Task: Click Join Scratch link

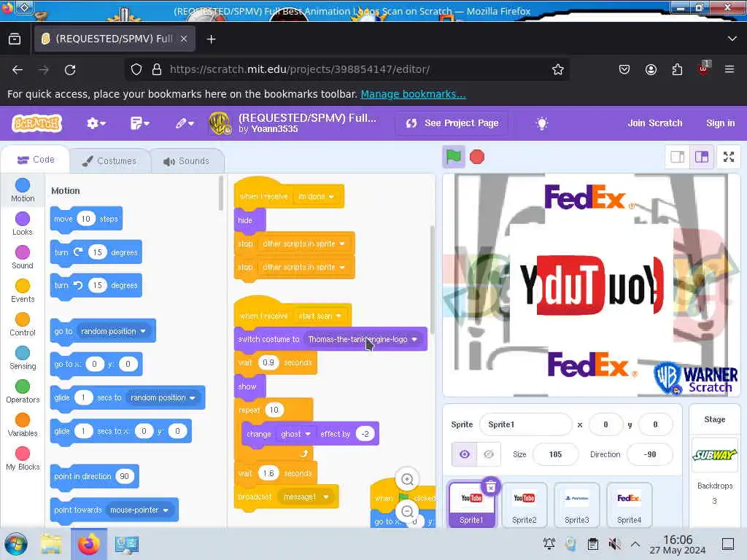Action: (654, 122)
